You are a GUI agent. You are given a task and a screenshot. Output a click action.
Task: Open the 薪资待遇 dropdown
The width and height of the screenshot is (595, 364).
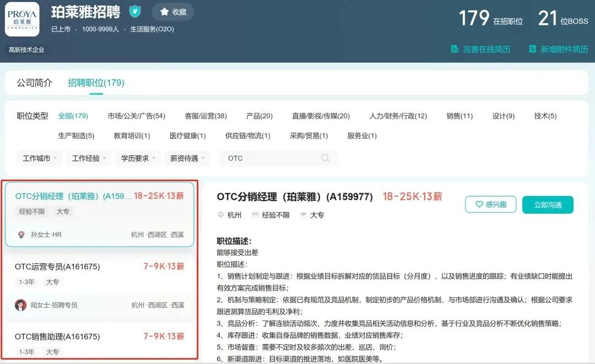pyautogui.click(x=187, y=158)
